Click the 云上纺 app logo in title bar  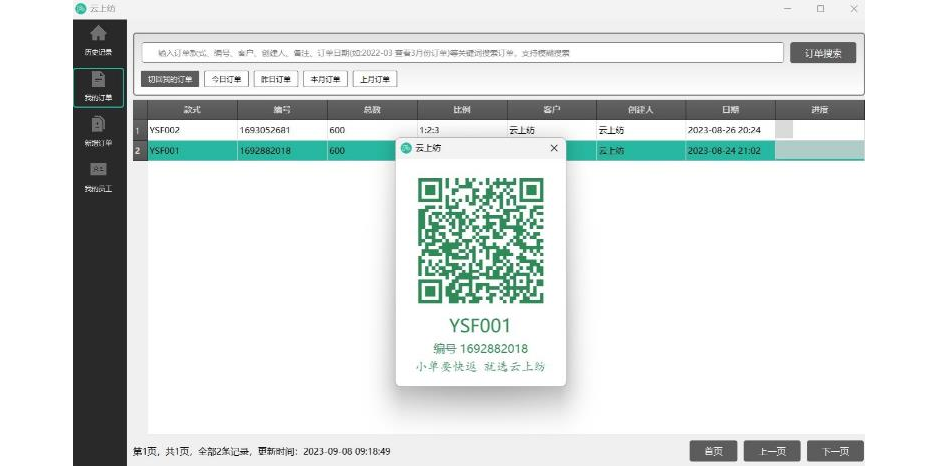(x=80, y=8)
